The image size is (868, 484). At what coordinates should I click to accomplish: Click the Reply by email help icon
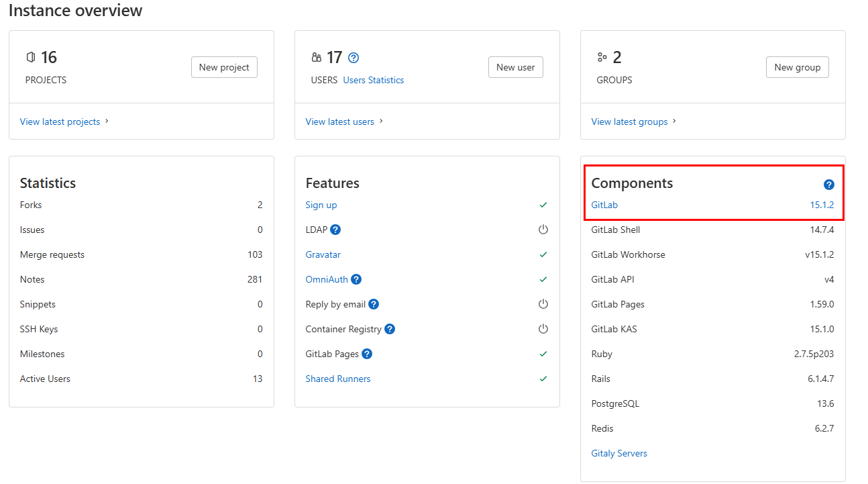[x=374, y=304]
